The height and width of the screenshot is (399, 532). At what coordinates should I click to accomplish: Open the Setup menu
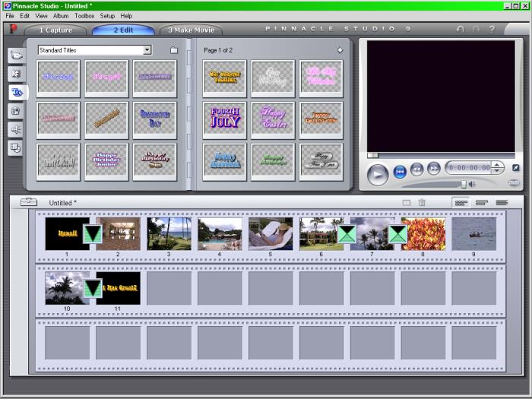107,16
